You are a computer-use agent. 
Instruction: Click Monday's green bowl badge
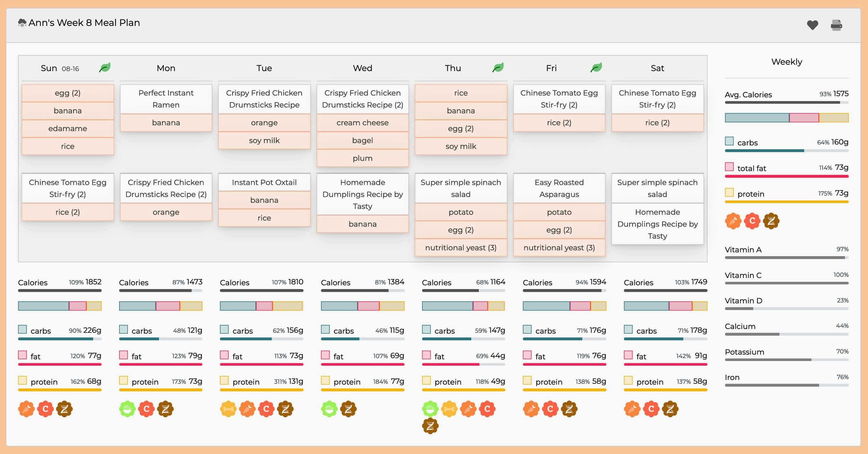coord(127,409)
